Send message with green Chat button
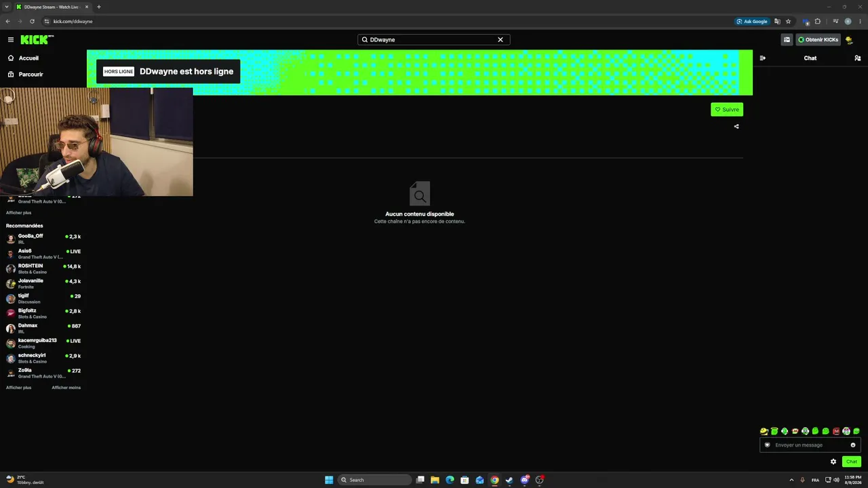The image size is (868, 488). [852, 462]
